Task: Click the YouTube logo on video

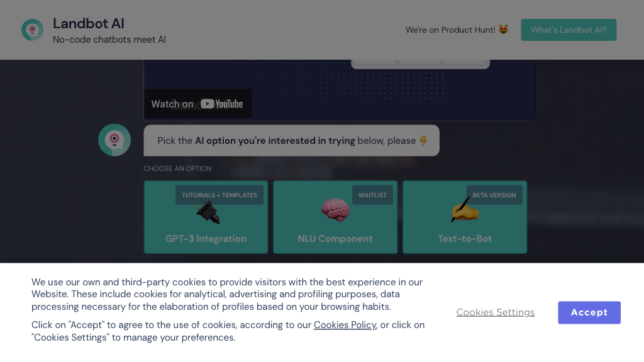Action: (222, 104)
